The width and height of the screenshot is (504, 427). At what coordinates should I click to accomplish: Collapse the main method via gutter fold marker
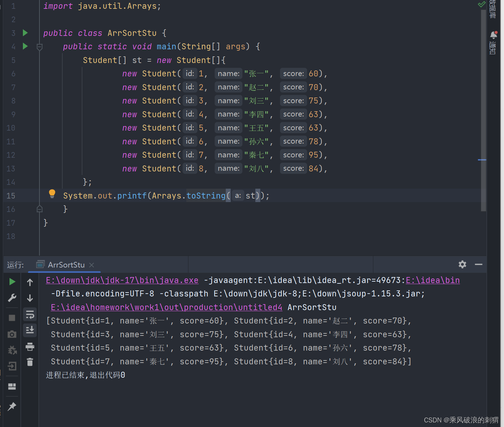tap(39, 46)
